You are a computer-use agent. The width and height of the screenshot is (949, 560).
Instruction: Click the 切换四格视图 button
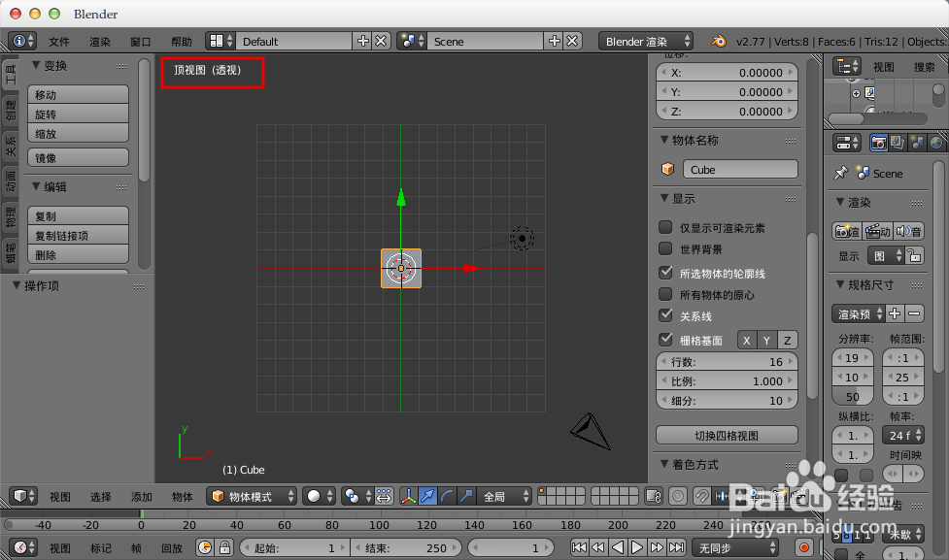point(727,436)
